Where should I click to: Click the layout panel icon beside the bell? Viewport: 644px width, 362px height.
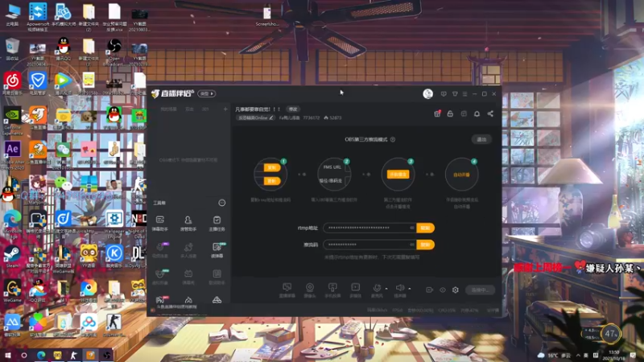[464, 113]
